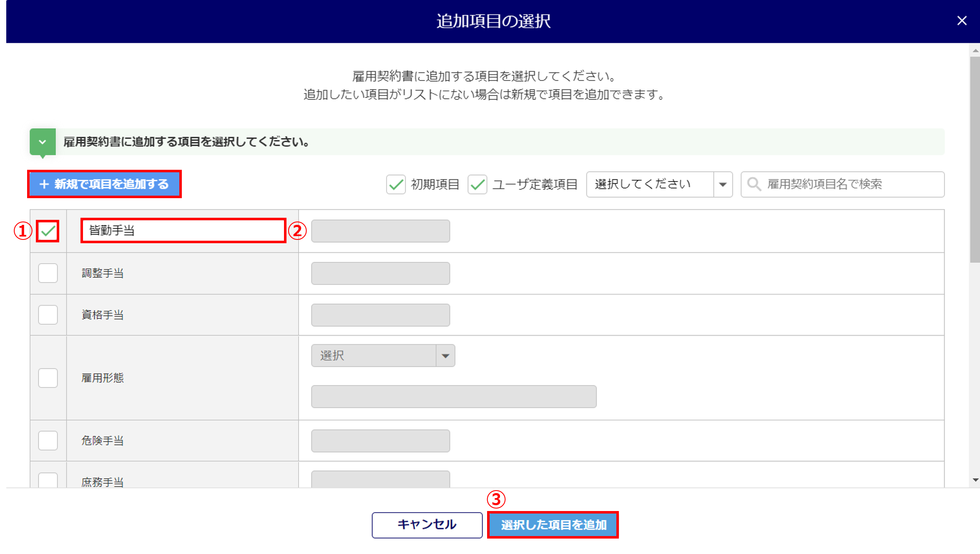
Task: Click the 皆勤手当 name field
Action: pos(183,230)
